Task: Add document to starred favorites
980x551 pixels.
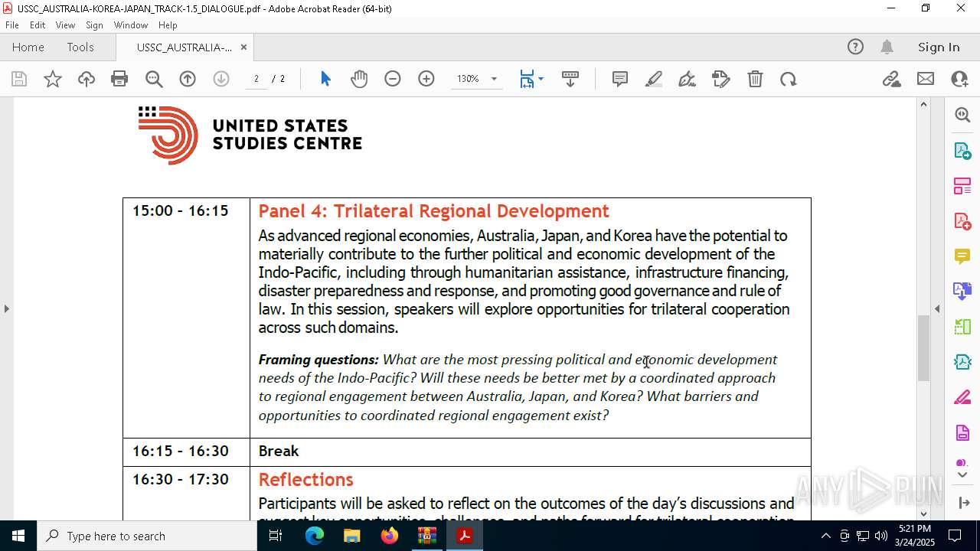Action: tap(53, 79)
